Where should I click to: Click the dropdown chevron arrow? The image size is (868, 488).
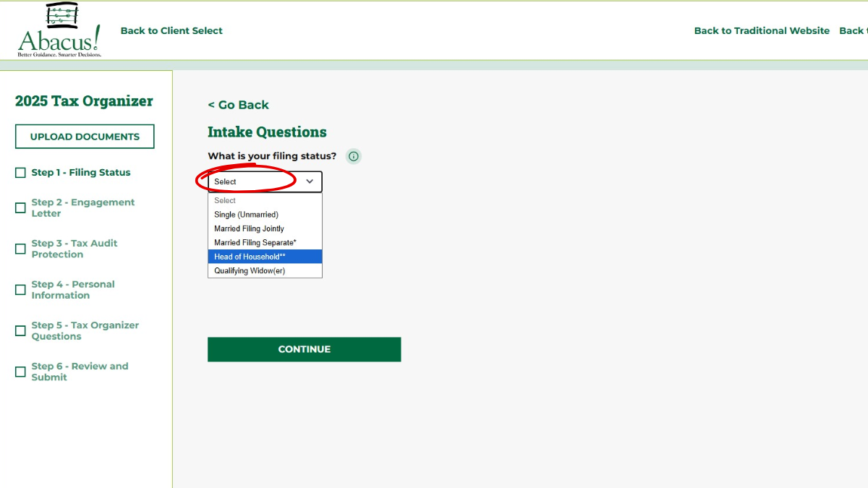(x=310, y=181)
